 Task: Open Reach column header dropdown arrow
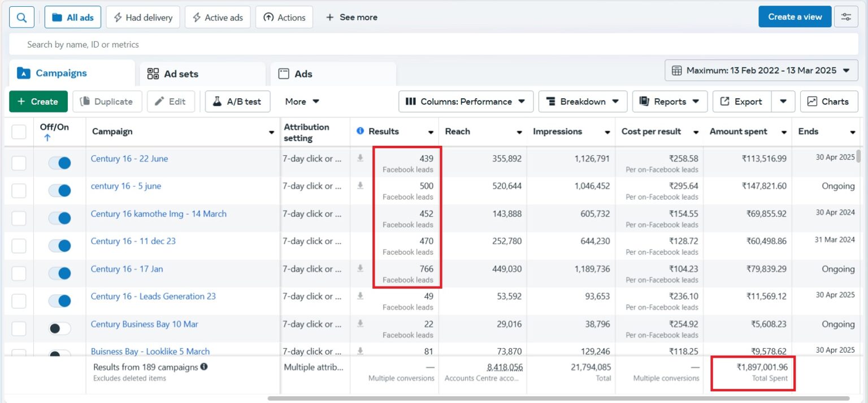(519, 132)
